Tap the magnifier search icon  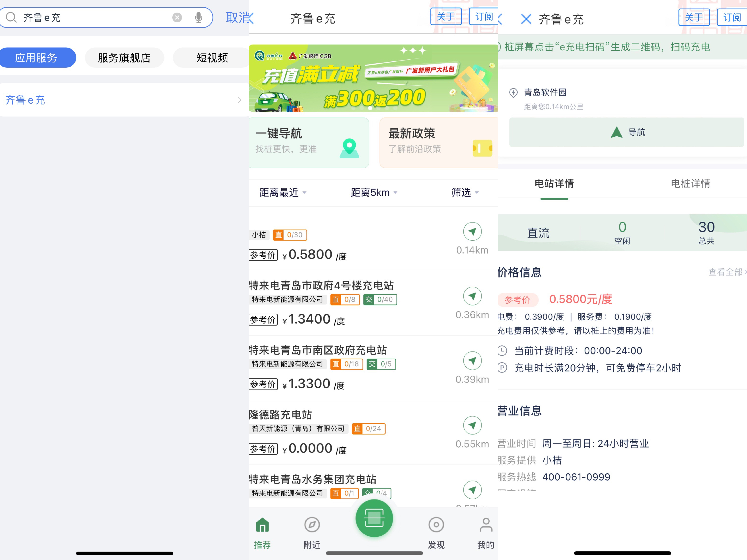tap(11, 17)
